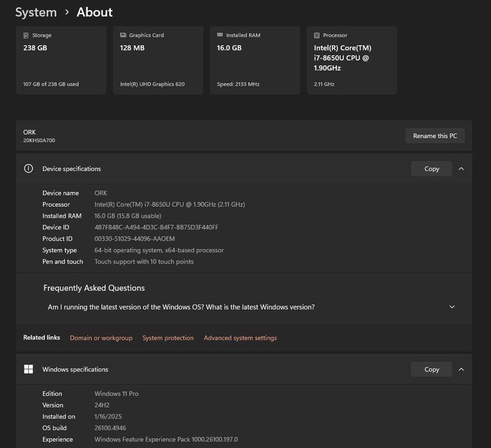Click the Device specifications info icon

tap(28, 169)
